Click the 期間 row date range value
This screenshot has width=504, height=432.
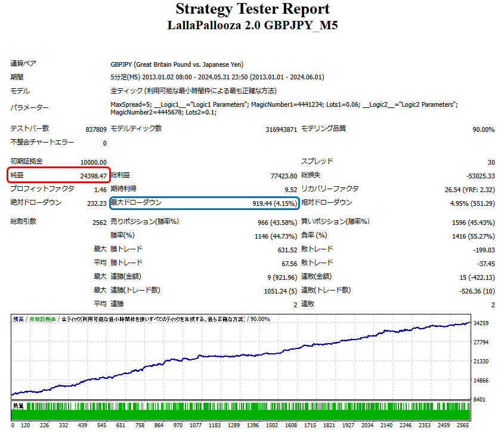pos(217,77)
